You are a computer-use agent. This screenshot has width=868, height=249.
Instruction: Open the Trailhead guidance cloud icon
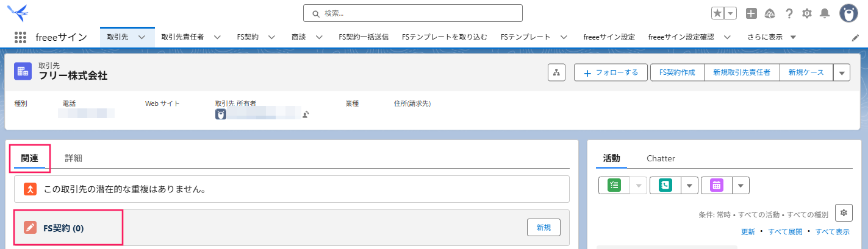point(770,13)
